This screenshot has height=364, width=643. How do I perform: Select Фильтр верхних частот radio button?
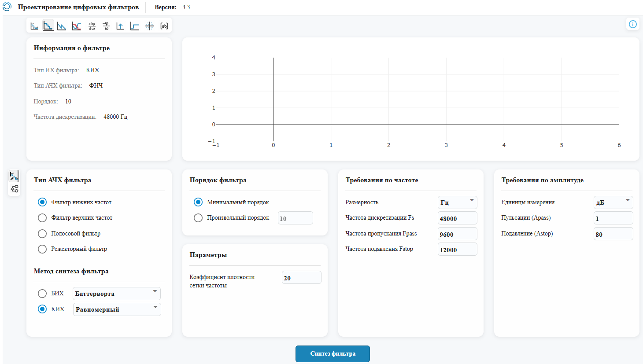click(42, 218)
